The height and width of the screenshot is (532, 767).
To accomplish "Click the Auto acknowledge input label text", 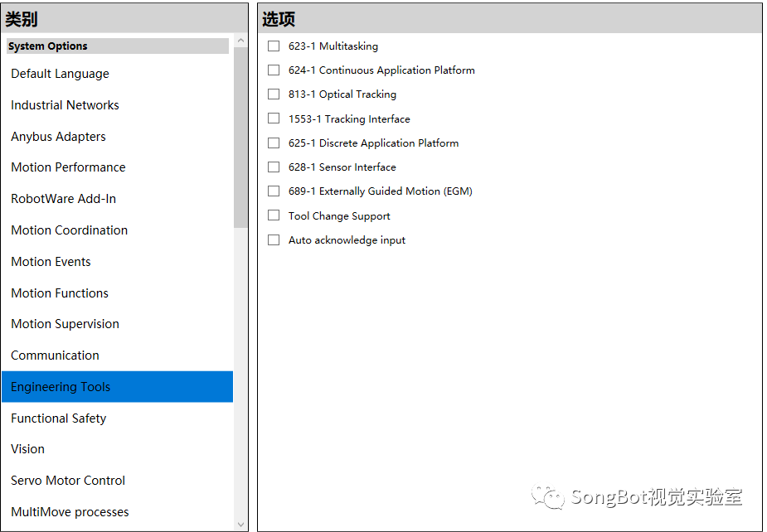I will (347, 240).
